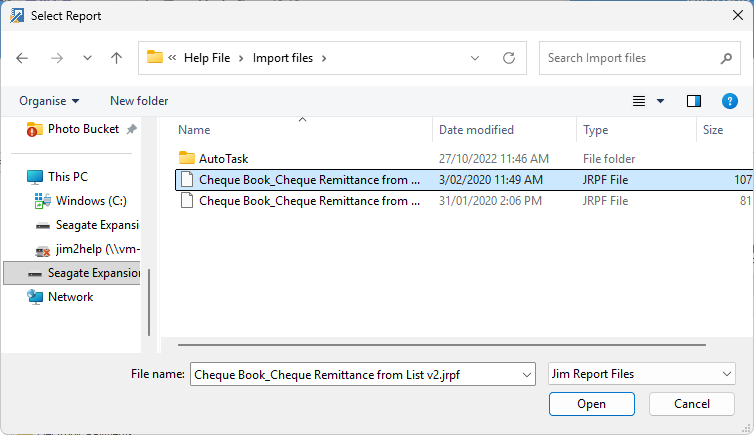Open the view options dropdown arrow

click(660, 101)
